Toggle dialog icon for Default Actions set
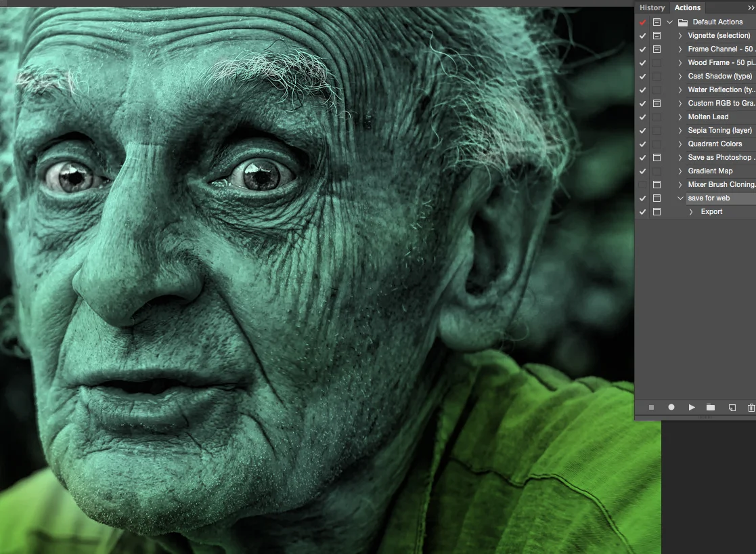Image resolution: width=756 pixels, height=554 pixels. pyautogui.click(x=657, y=22)
